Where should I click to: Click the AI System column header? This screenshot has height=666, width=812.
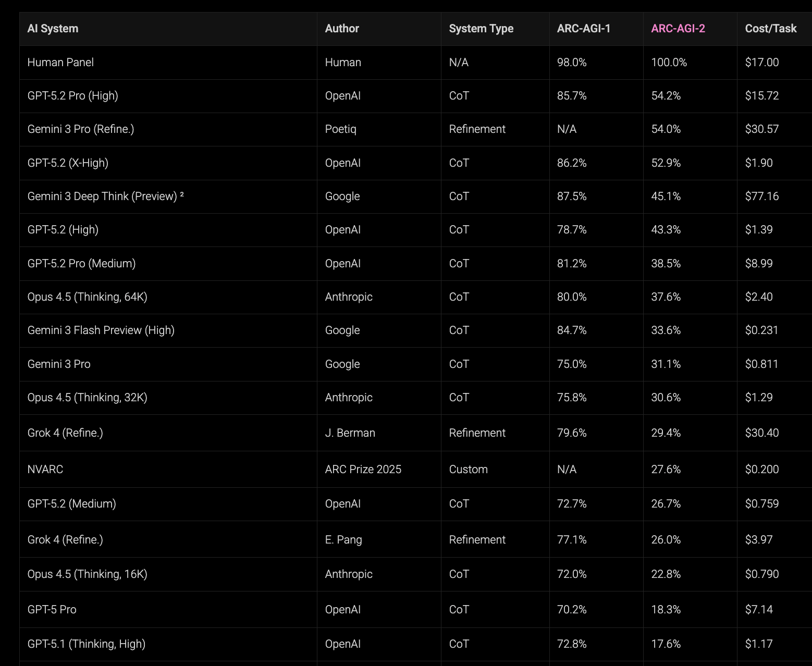tap(53, 29)
